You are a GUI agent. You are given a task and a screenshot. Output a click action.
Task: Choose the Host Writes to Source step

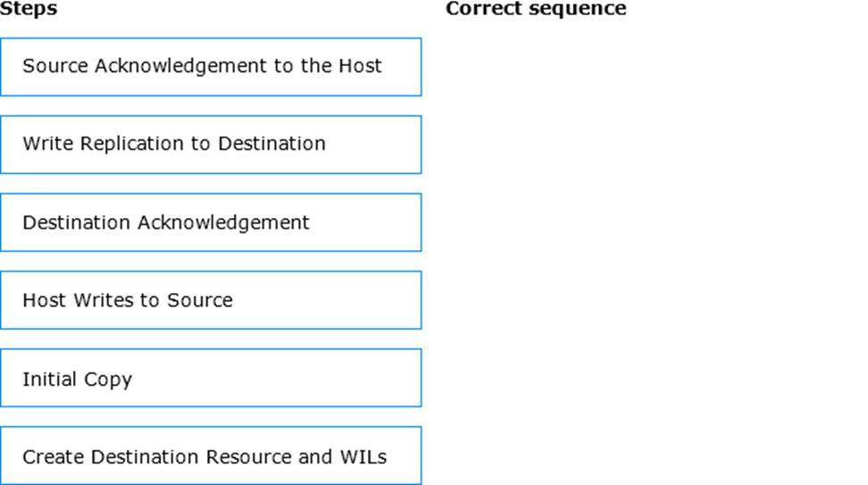tap(211, 300)
